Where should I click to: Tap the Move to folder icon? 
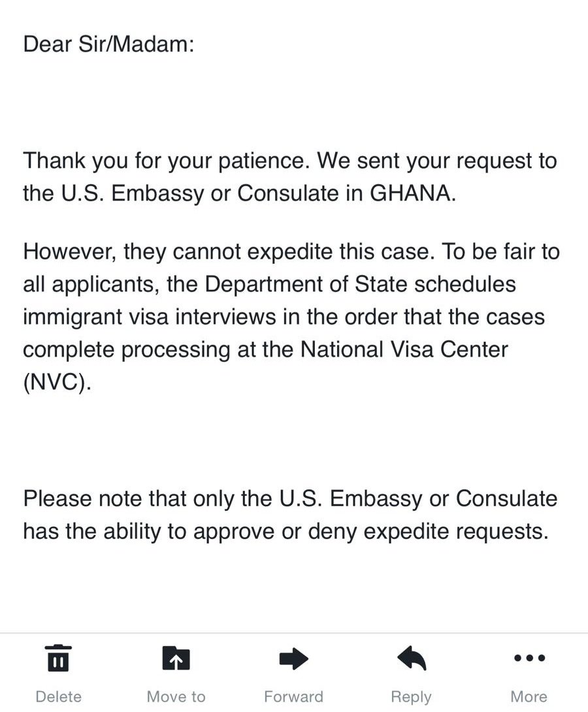click(176, 658)
